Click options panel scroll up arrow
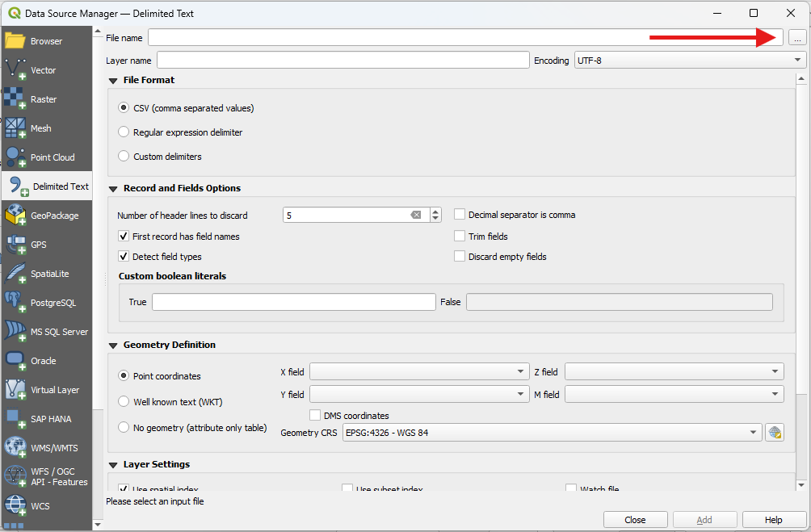Image resolution: width=811 pixels, height=532 pixels. click(801, 79)
